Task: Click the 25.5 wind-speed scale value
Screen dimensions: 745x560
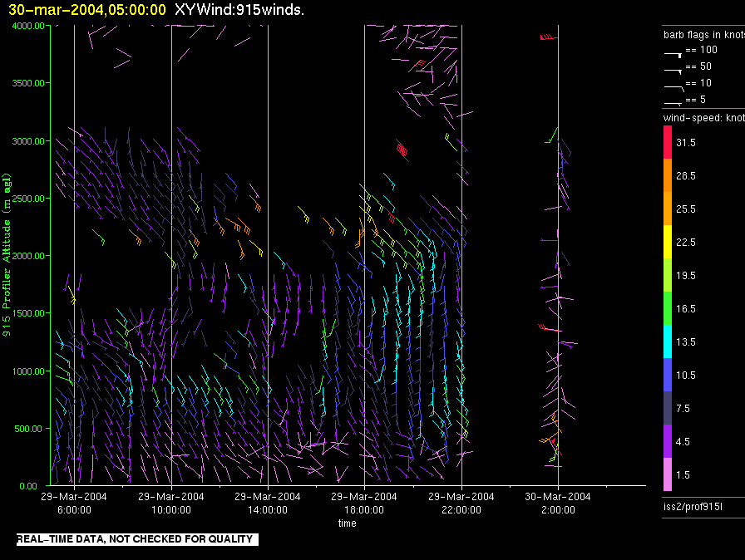Action: point(686,209)
